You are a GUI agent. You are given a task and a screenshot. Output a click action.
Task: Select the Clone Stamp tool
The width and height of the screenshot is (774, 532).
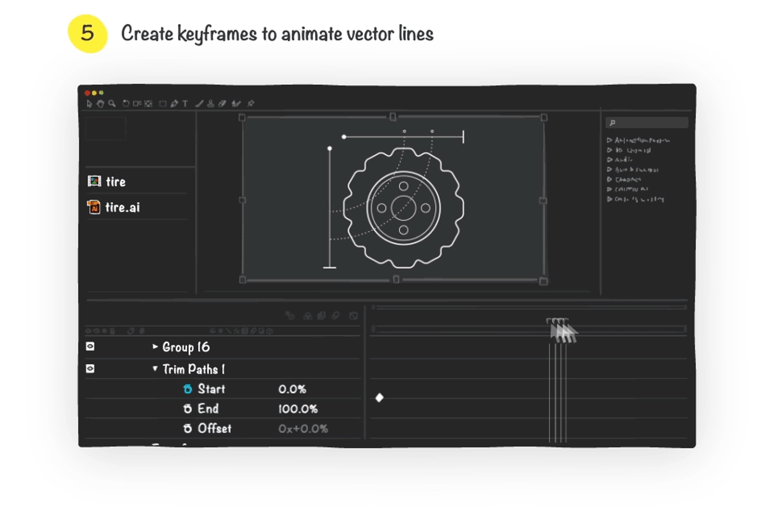[x=211, y=104]
